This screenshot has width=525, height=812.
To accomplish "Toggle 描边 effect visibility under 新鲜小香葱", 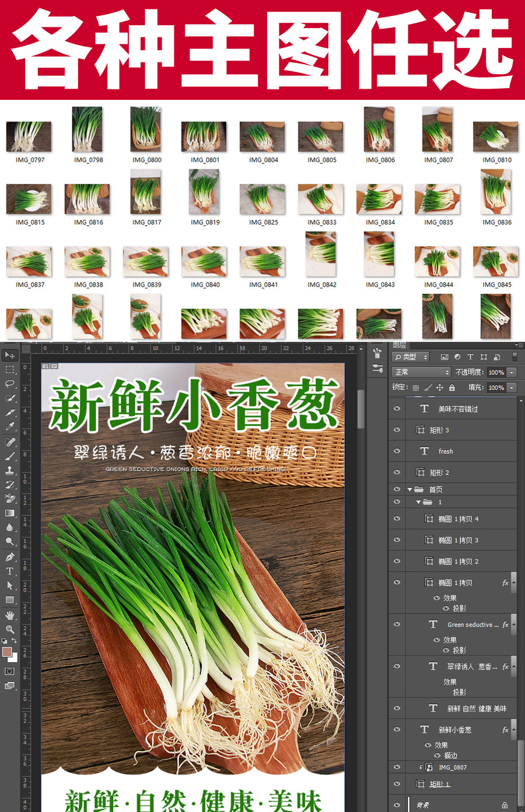I will (437, 755).
